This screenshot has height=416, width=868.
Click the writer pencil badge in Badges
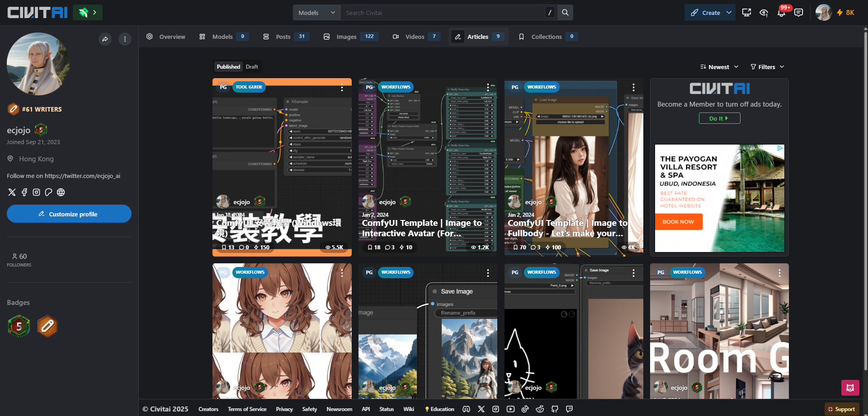pos(47,326)
